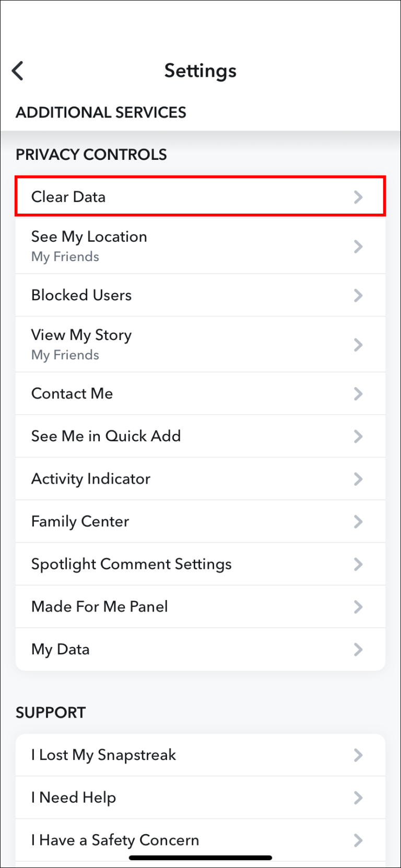This screenshot has height=868, width=401.
Task: Tap the chevron beside Clear Data
Action: [358, 197]
